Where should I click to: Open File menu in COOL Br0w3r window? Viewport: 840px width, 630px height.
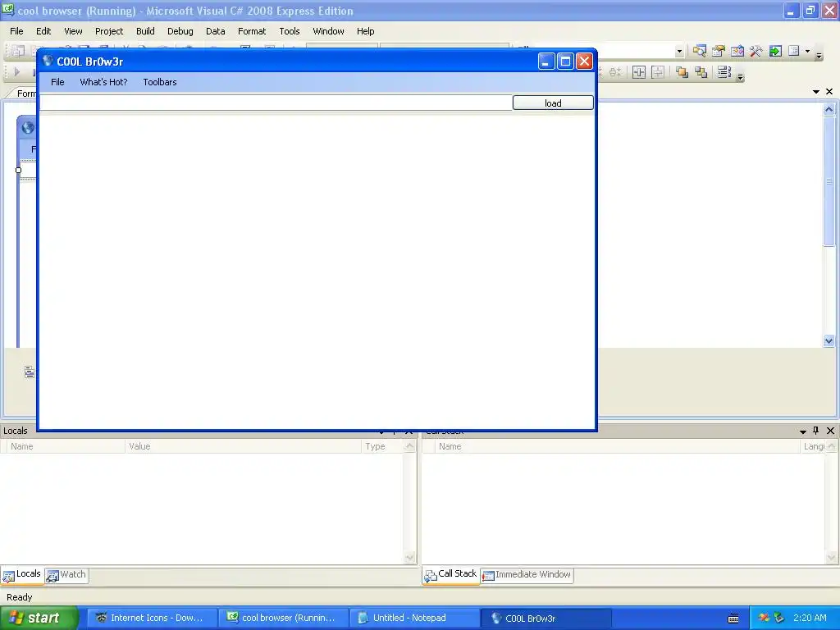click(57, 82)
